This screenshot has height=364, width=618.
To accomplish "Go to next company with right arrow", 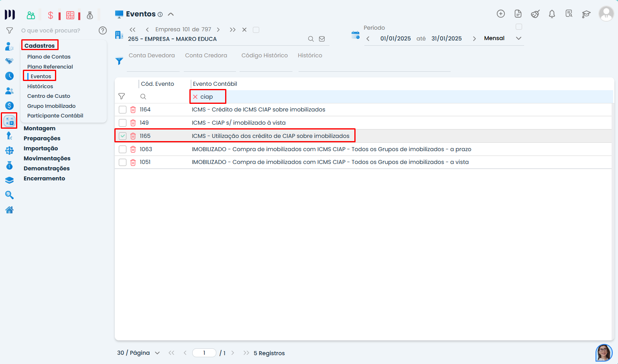I will coord(218,30).
